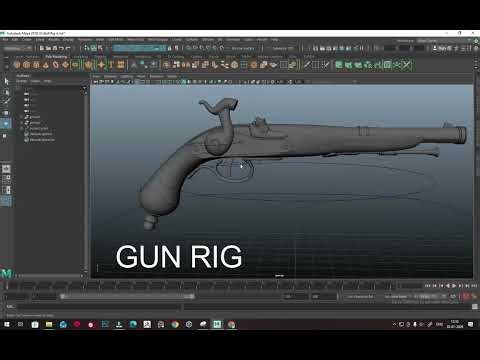Switch to single-pane layout button
The image size is (480, 360).
click(x=6, y=169)
